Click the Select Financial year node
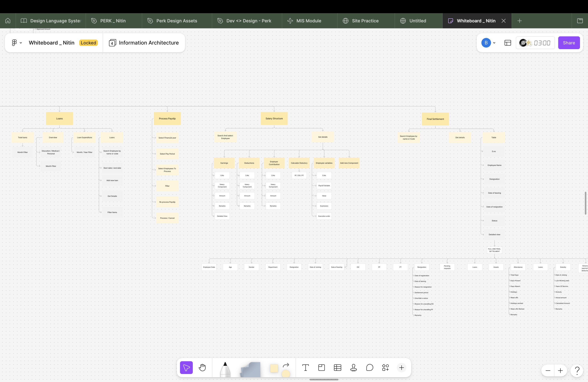The height and width of the screenshot is (382, 588). pyautogui.click(x=167, y=138)
